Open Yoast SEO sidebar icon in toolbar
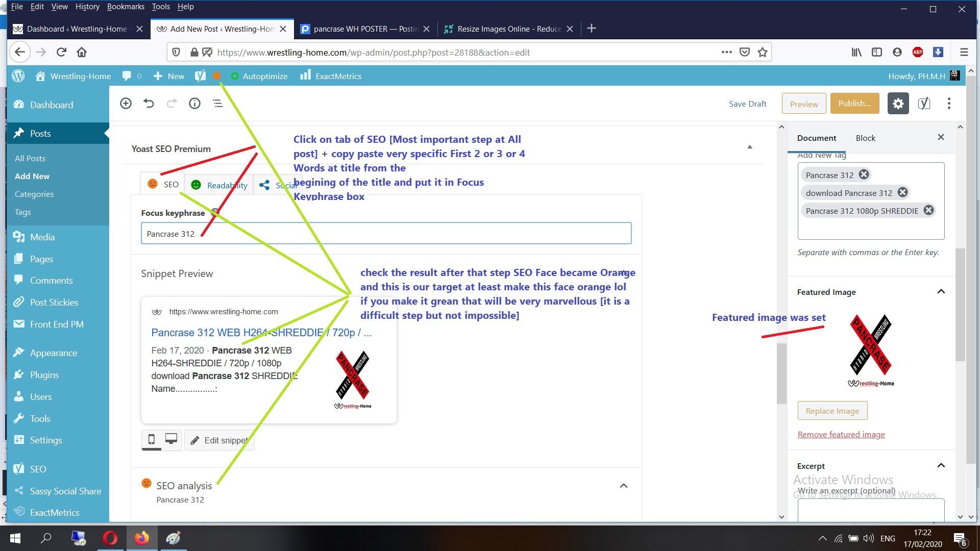This screenshot has height=551, width=980. click(924, 104)
